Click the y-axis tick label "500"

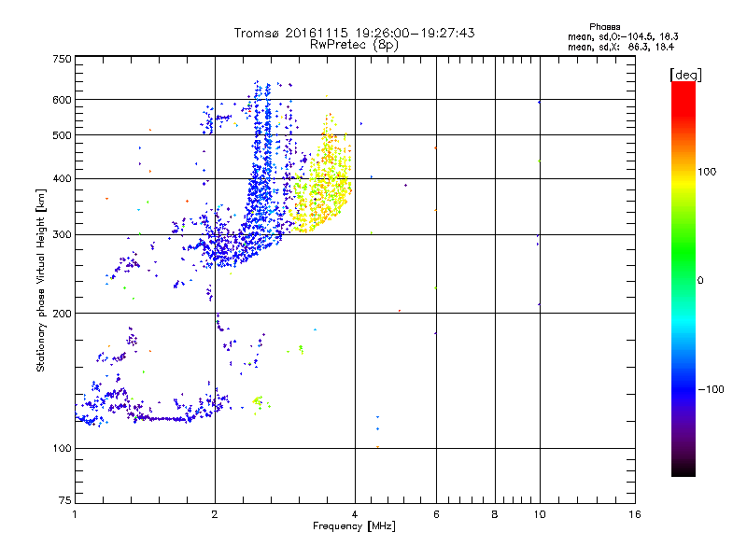62,135
